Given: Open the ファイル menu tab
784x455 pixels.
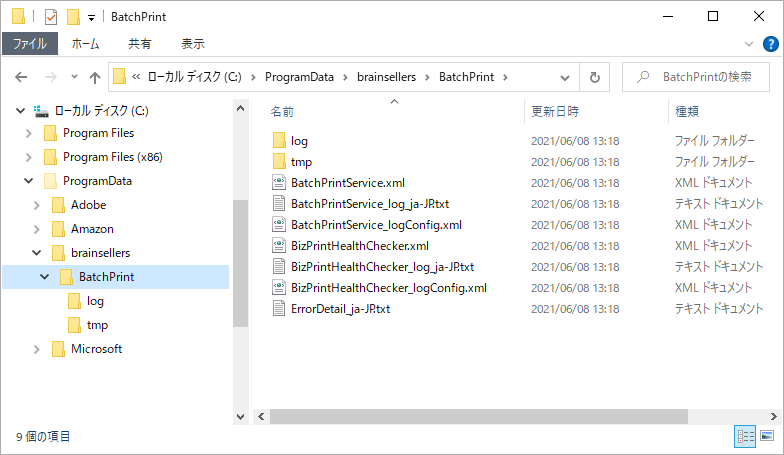Looking at the screenshot, I should [x=30, y=44].
